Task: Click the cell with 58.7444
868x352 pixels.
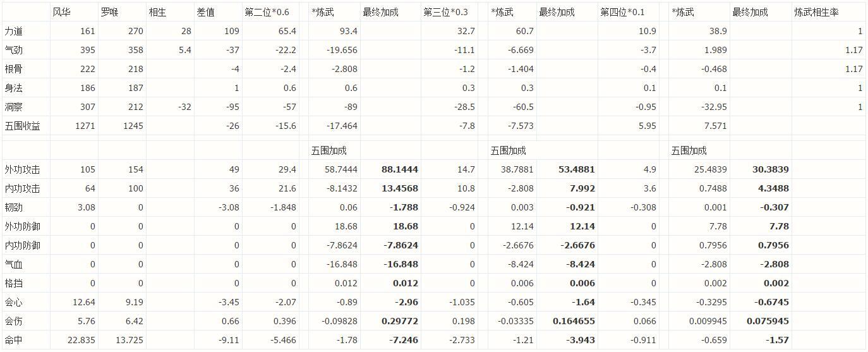Action: tap(342, 169)
